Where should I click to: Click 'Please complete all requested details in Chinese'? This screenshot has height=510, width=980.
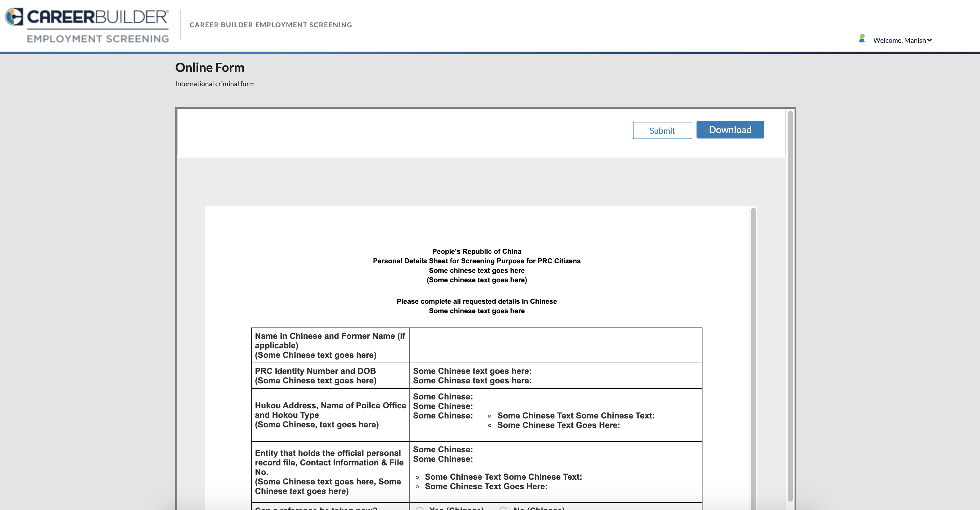click(476, 301)
